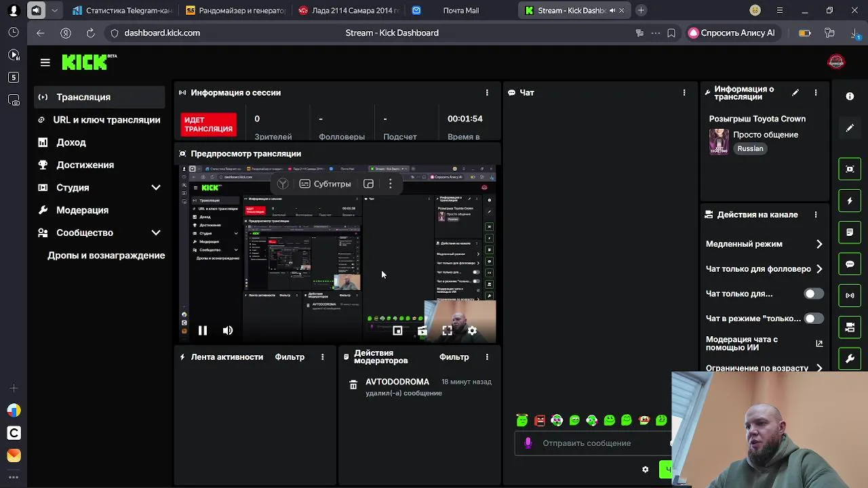Open chat settings gear icon
Viewport: 868px width, 488px height.
(x=645, y=469)
